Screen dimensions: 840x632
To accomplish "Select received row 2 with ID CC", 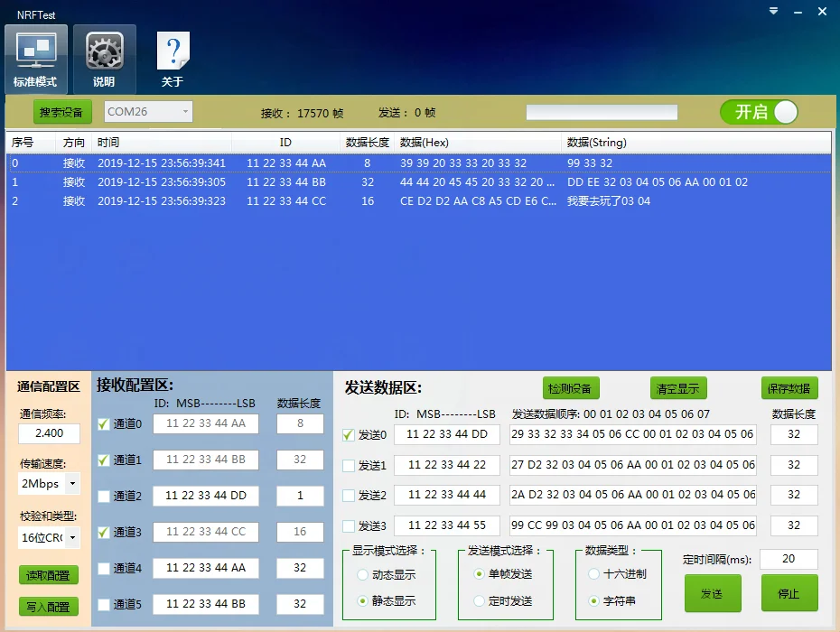I will [x=419, y=201].
